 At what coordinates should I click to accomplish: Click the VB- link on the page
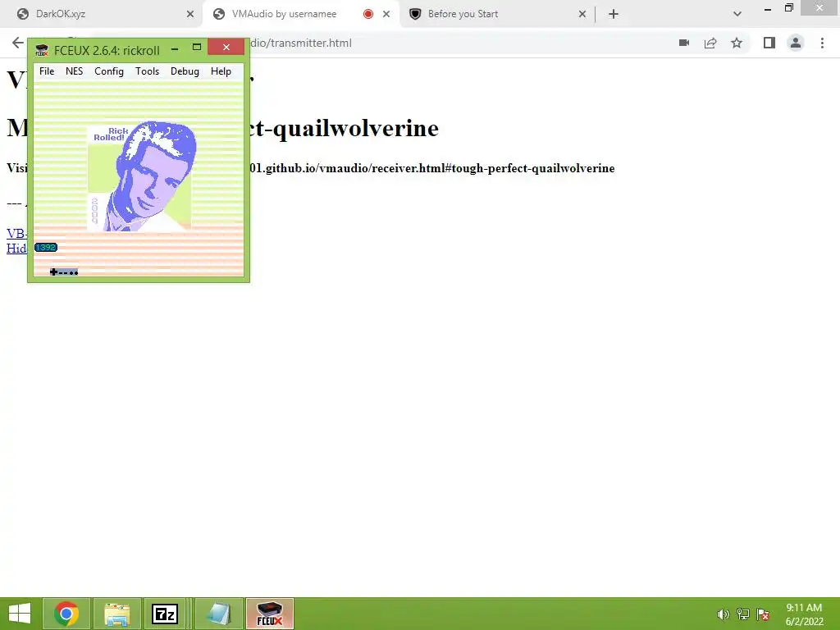[16, 234]
